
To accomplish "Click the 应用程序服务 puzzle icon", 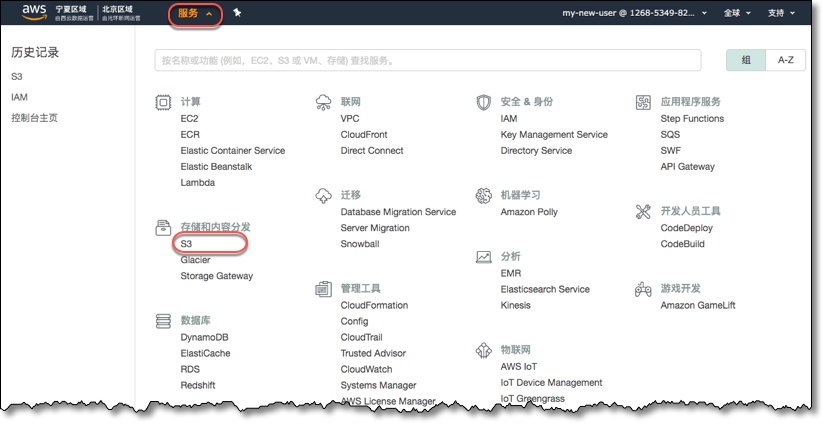I will click(643, 102).
